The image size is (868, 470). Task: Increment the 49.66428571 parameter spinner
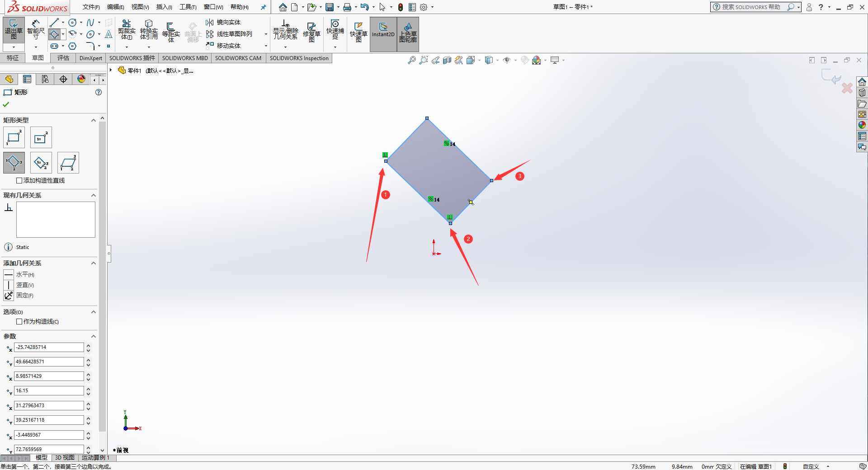point(88,360)
